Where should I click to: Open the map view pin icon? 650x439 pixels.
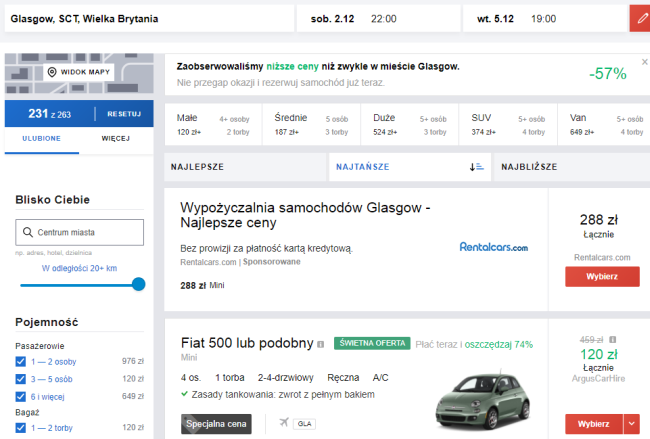click(52, 73)
